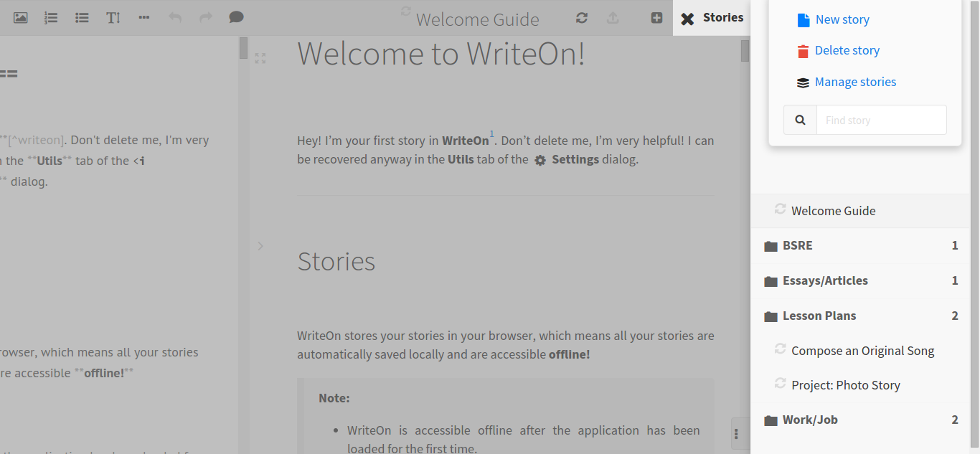The width and height of the screenshot is (980, 454).
Task: Click the vertical dots handle at the preview's edge
Action: [x=736, y=433]
